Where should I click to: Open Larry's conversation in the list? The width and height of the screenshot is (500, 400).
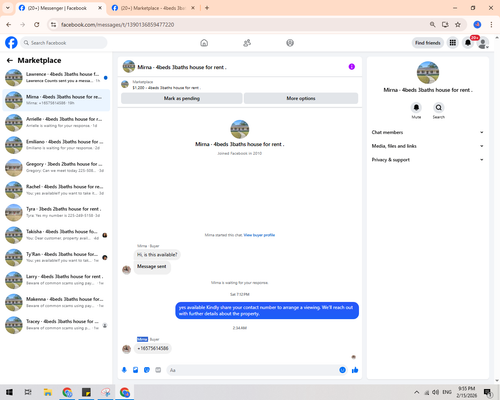click(56, 280)
